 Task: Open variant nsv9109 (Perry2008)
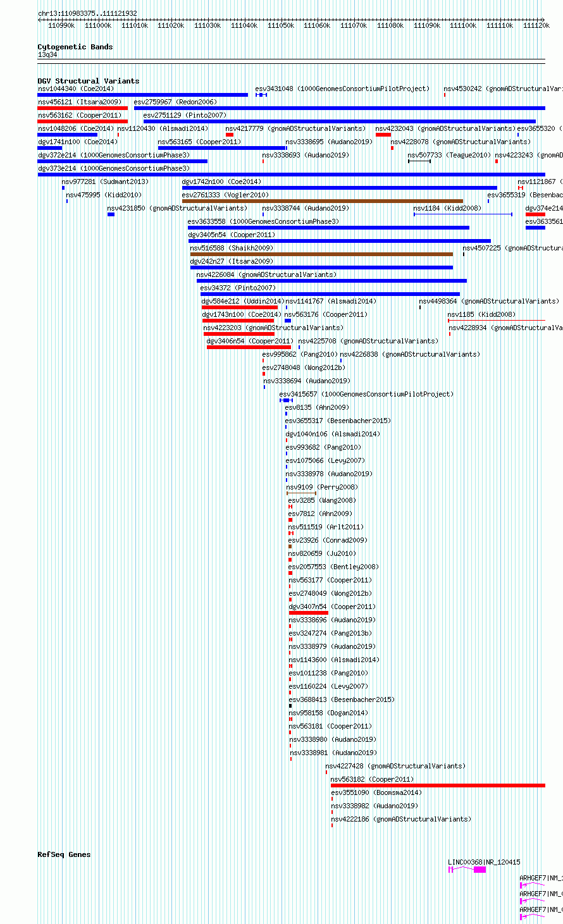(322, 487)
